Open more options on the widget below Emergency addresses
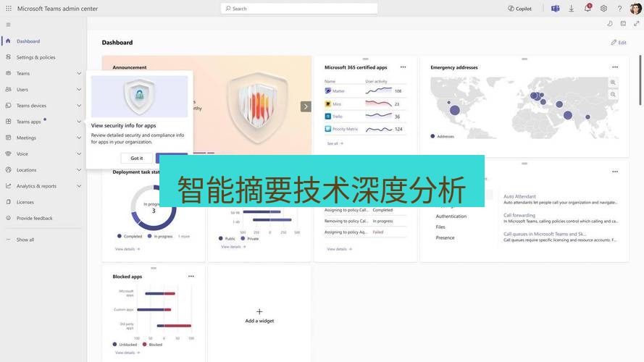Screen dimensions: 644x362 click(x=615, y=172)
